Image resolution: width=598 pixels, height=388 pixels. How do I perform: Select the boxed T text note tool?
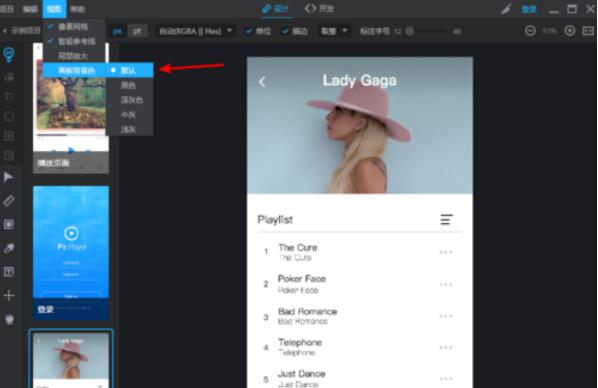[9, 272]
